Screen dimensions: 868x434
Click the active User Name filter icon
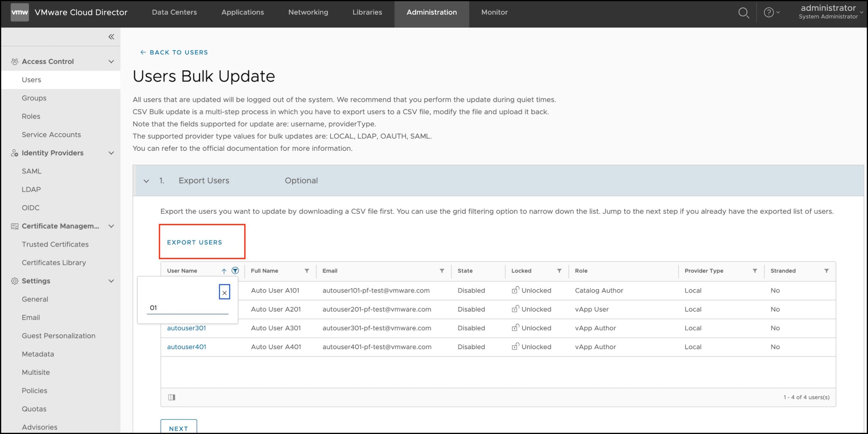coord(235,270)
